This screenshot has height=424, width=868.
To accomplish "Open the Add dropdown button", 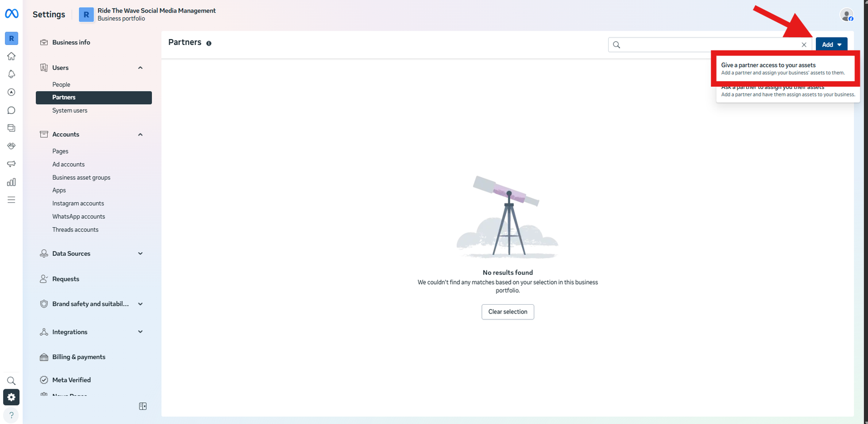I will pyautogui.click(x=831, y=44).
